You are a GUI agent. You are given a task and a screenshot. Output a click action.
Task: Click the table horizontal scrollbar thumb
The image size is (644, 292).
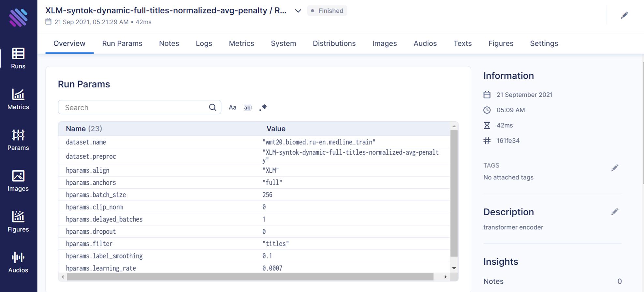[x=250, y=277]
